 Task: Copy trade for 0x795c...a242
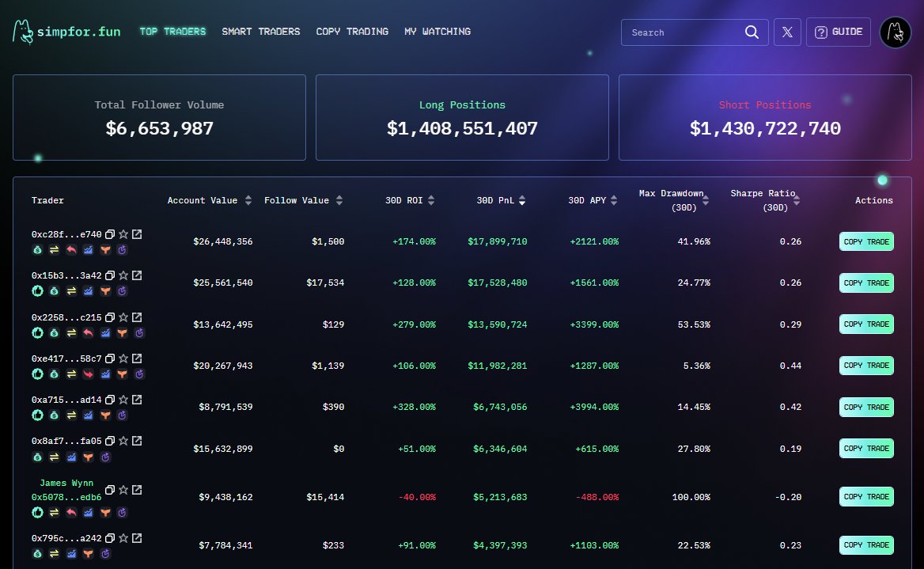pos(866,545)
